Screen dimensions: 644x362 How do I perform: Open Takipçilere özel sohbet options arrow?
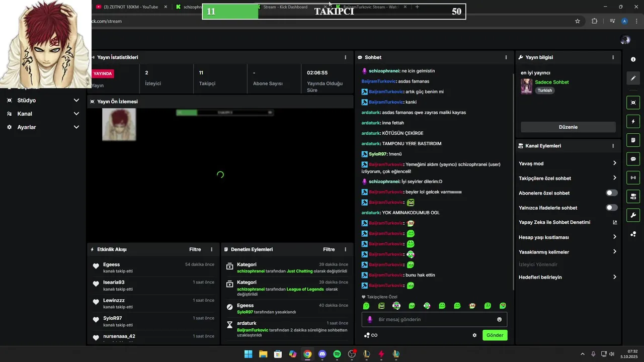(x=614, y=178)
